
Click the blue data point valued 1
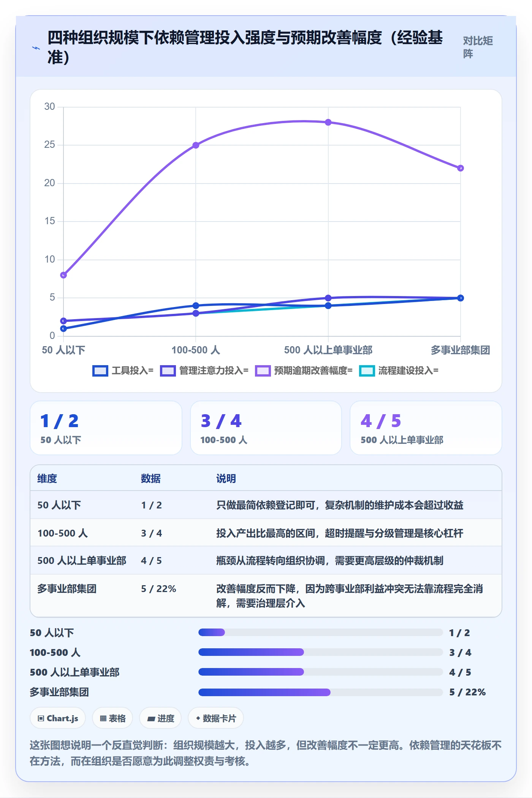click(63, 328)
